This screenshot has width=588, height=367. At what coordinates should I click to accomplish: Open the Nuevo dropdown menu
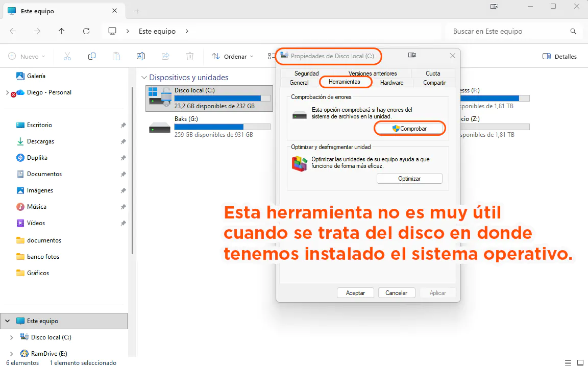[x=26, y=56]
